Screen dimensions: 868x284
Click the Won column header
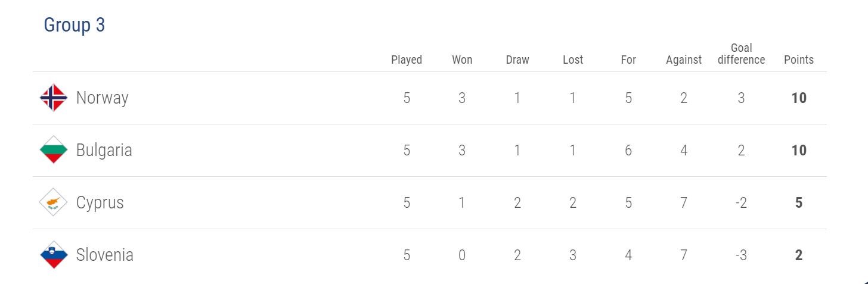(x=462, y=60)
